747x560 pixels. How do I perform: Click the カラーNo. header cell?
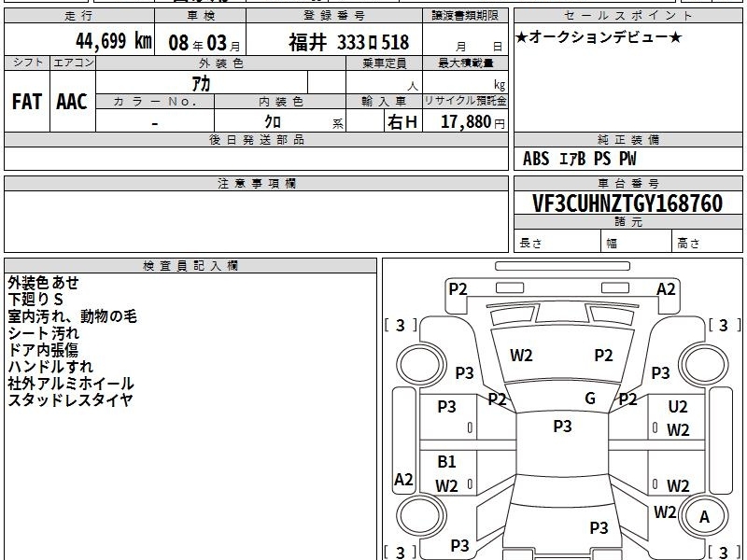pos(155,102)
